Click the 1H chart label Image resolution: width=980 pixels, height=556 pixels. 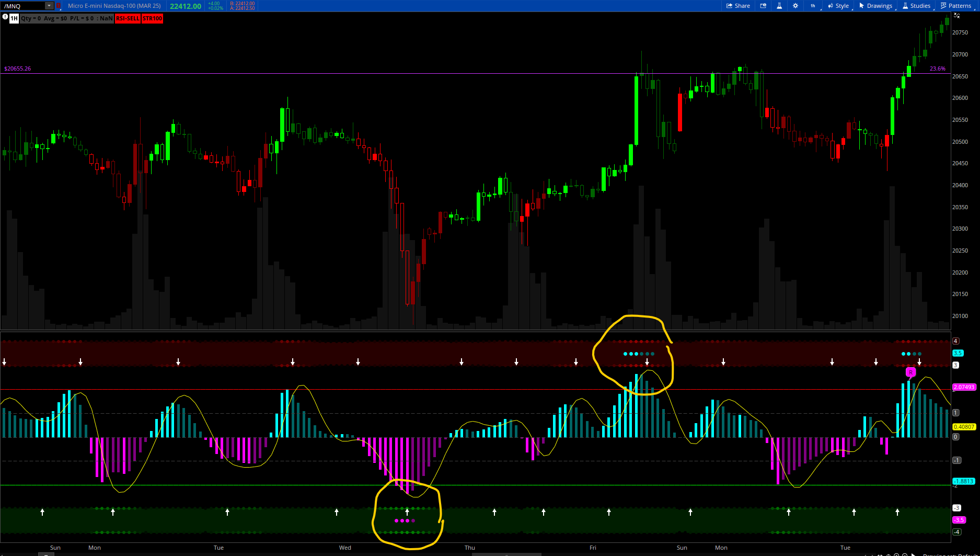tap(14, 18)
